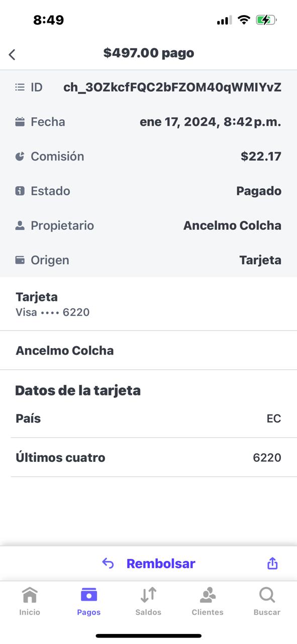297x644 pixels.
Task: Select the charge ID text
Action: pos(172,88)
